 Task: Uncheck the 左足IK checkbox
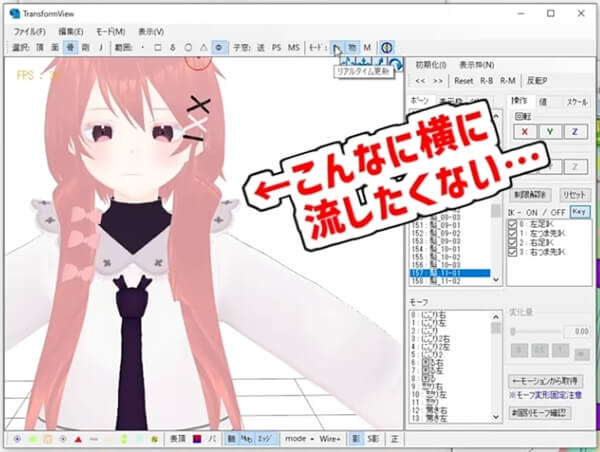coord(512,225)
